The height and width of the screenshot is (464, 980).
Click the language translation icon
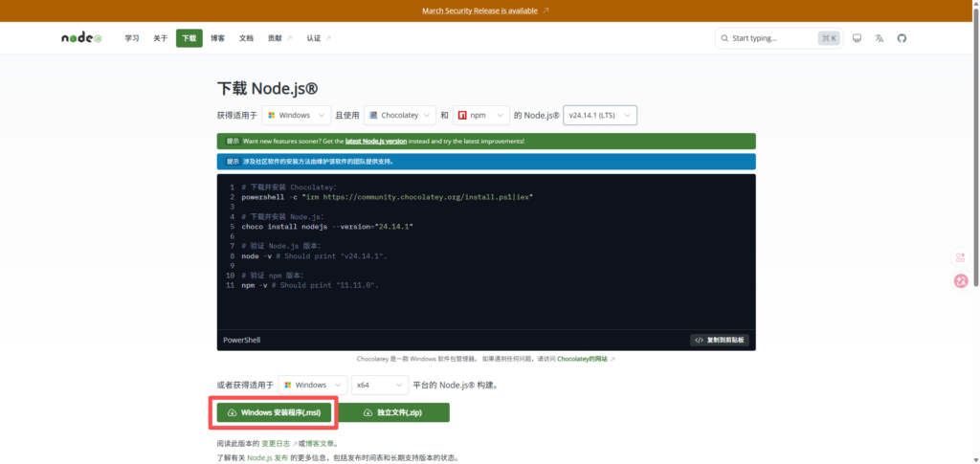point(879,38)
